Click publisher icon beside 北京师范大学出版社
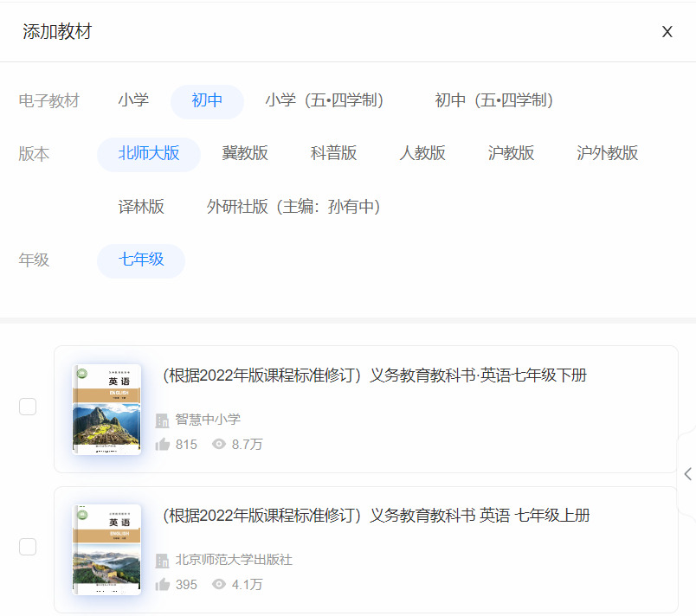 162,560
